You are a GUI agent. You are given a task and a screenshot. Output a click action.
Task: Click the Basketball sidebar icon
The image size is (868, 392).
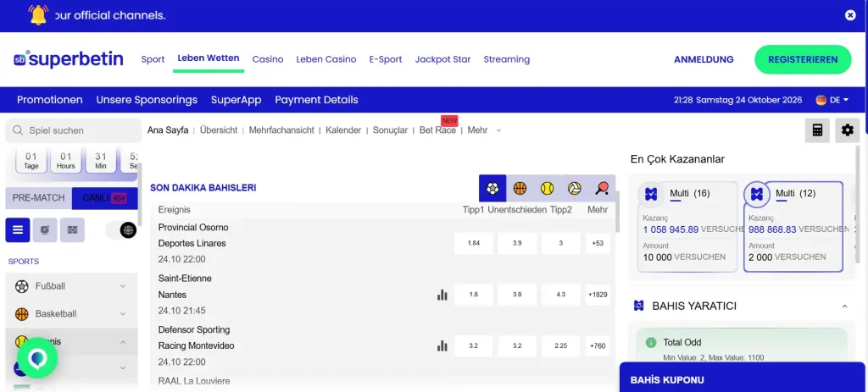click(21, 314)
